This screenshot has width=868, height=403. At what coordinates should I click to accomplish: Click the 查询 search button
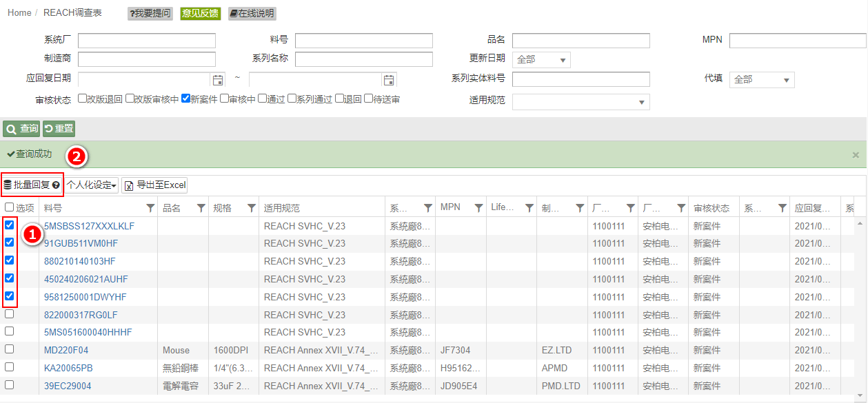click(x=22, y=129)
